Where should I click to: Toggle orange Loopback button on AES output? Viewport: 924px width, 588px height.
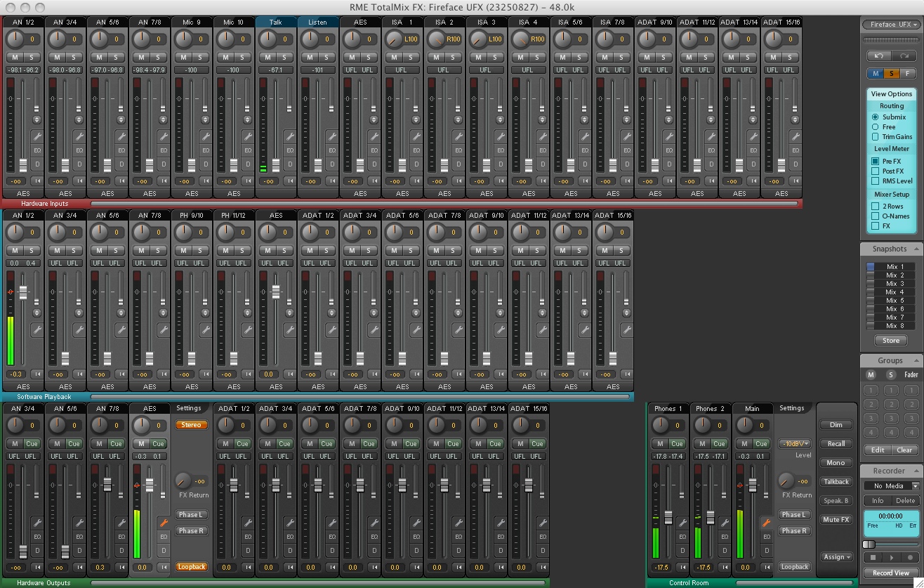click(191, 567)
